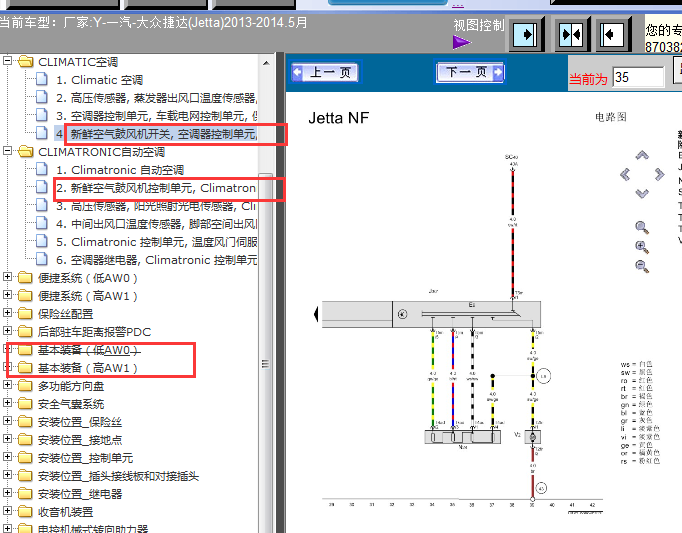Click the Jetta NF diagram title
Screen dimensions: 682x533
(x=339, y=118)
